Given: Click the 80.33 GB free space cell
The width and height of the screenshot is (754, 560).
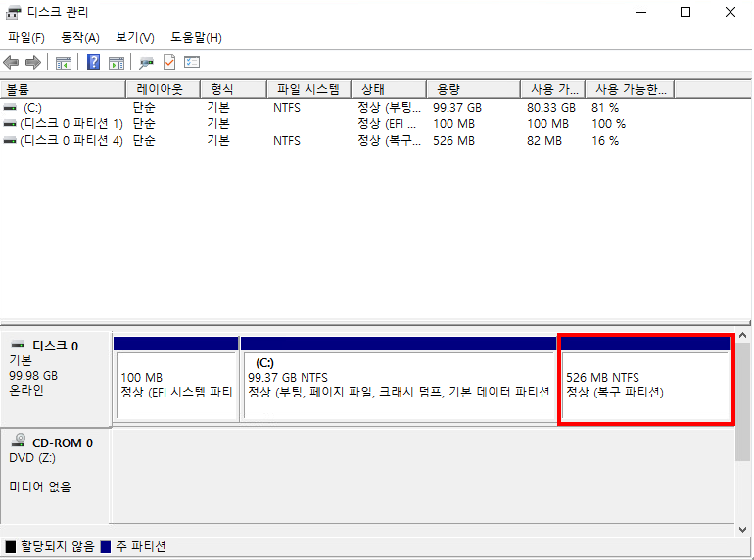Looking at the screenshot, I should point(551,107).
